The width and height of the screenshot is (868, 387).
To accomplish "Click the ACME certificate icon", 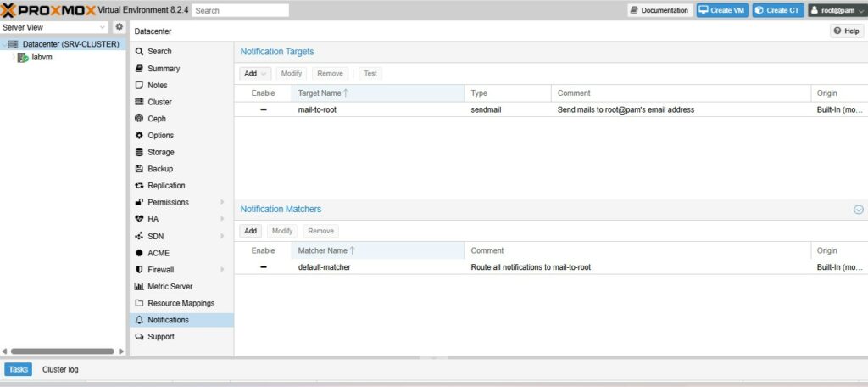I will pos(139,253).
